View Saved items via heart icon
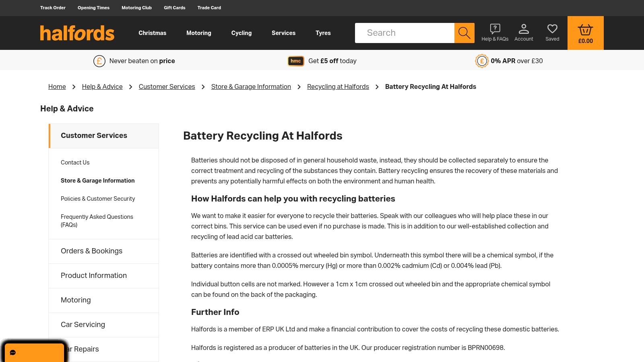This screenshot has height=362, width=644. [552, 32]
